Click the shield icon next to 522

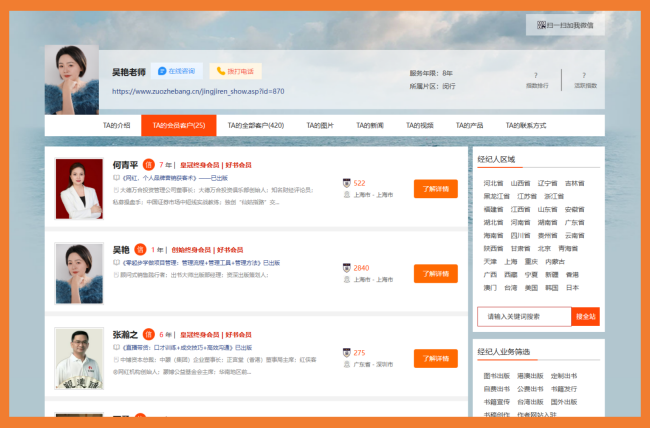coord(346,183)
